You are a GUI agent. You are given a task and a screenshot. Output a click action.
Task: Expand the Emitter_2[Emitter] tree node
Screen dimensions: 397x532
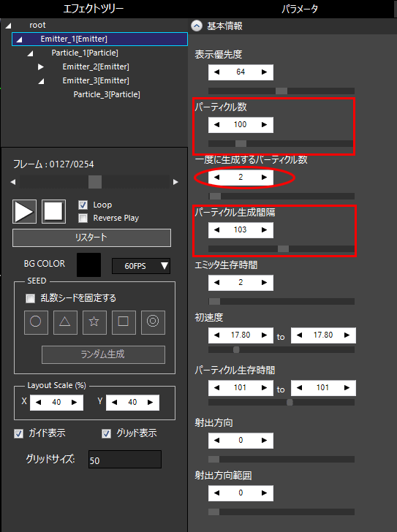(41, 67)
